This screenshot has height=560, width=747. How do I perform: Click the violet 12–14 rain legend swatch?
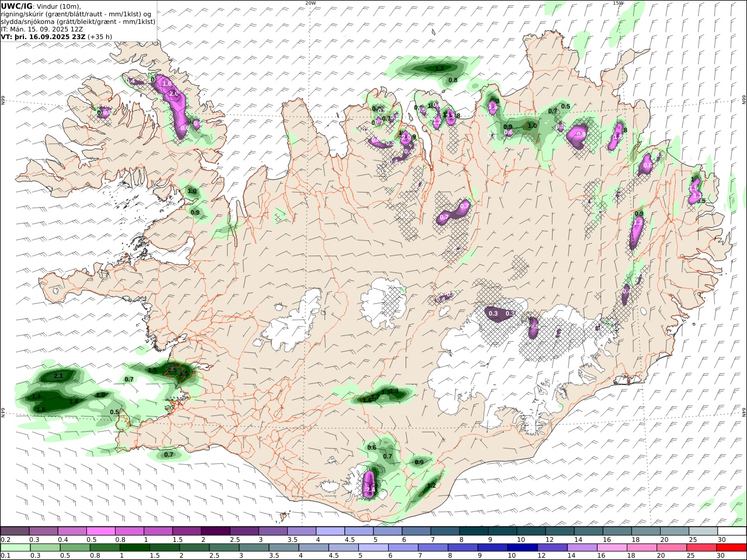click(552, 548)
